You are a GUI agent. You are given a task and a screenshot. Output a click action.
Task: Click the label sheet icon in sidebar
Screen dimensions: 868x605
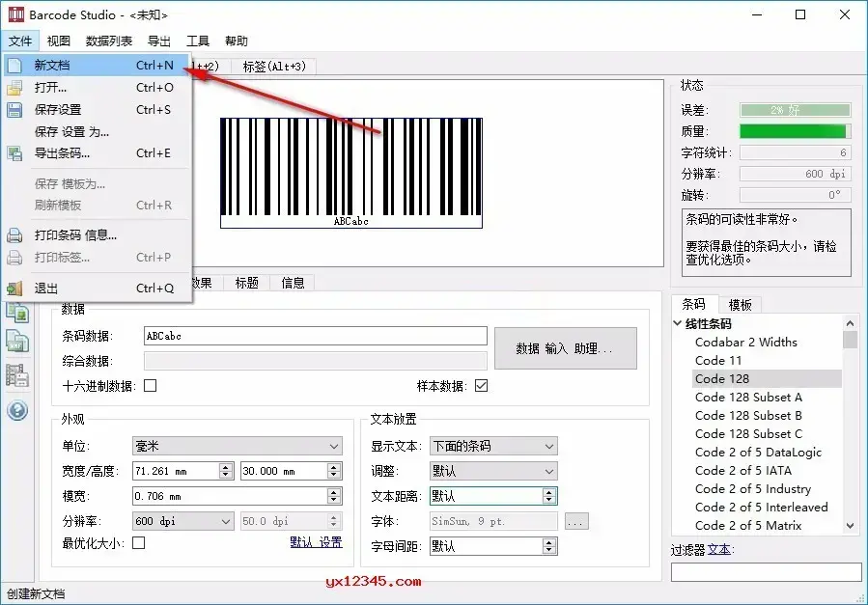point(17,375)
